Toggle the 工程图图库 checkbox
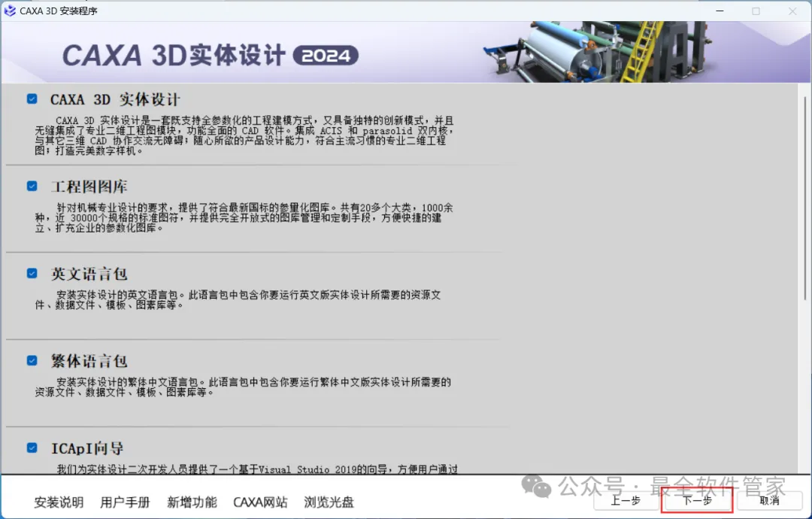 (32, 186)
